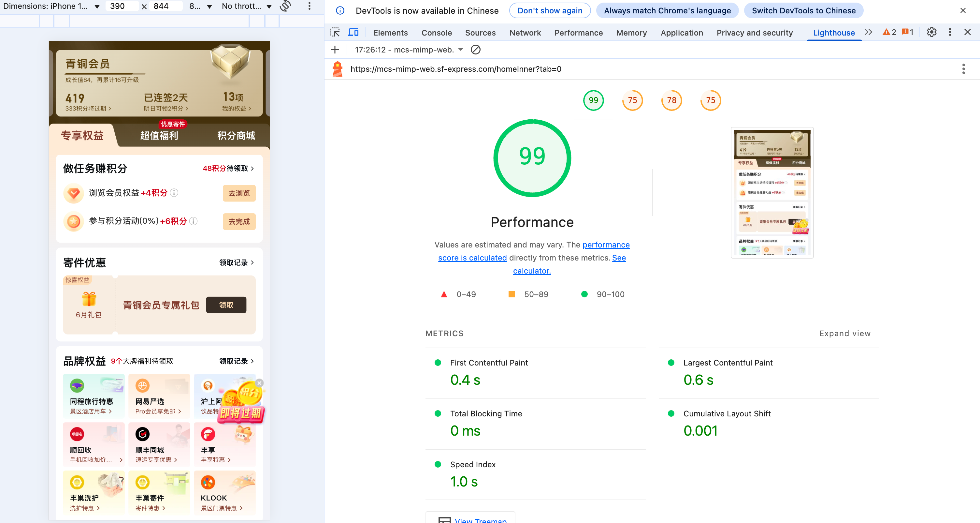980x523 pixels.
Task: Close the floating 即将过期 coin promo
Action: [x=259, y=383]
